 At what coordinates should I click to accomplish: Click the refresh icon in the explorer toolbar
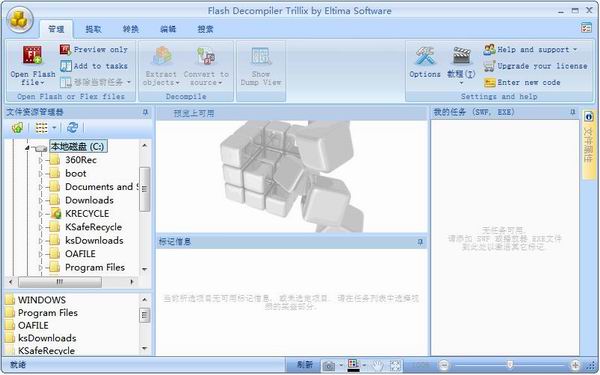point(72,127)
